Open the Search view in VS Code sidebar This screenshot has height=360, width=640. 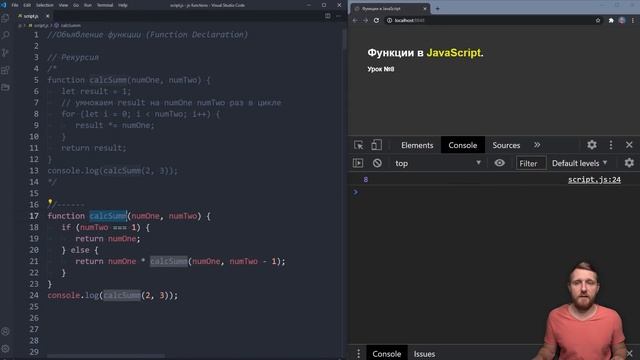tap(5, 35)
